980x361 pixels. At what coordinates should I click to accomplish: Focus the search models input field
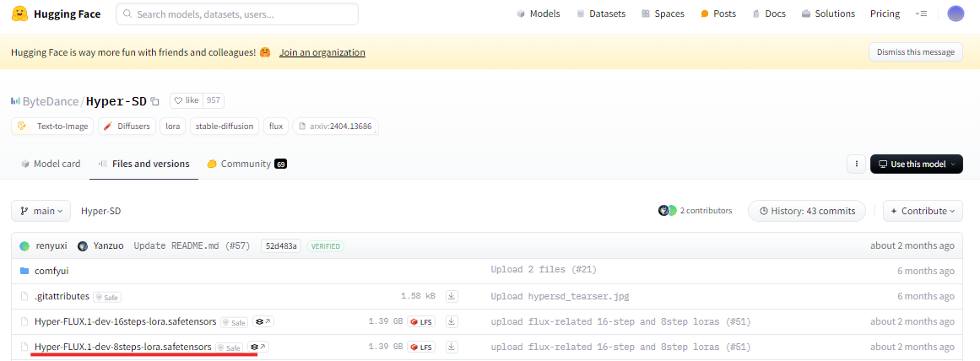[x=237, y=13]
